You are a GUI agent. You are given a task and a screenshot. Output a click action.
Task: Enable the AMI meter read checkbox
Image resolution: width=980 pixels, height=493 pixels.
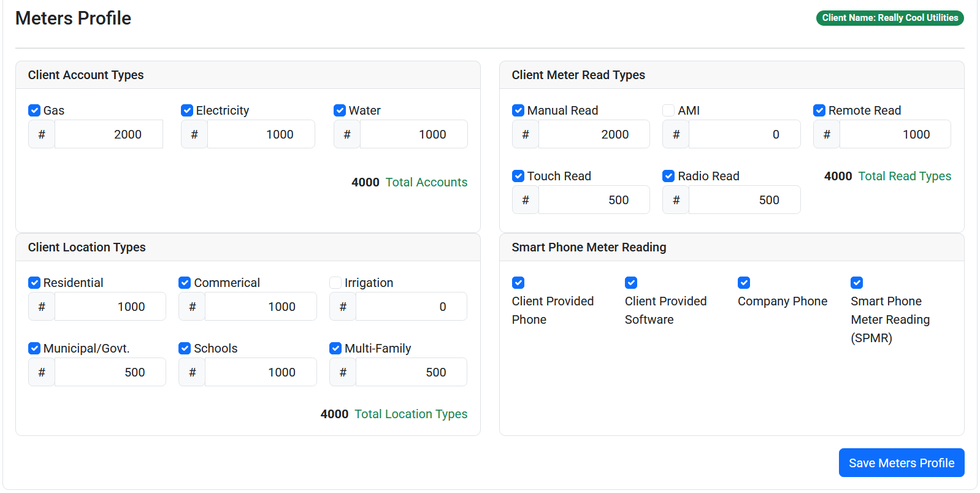coord(668,110)
